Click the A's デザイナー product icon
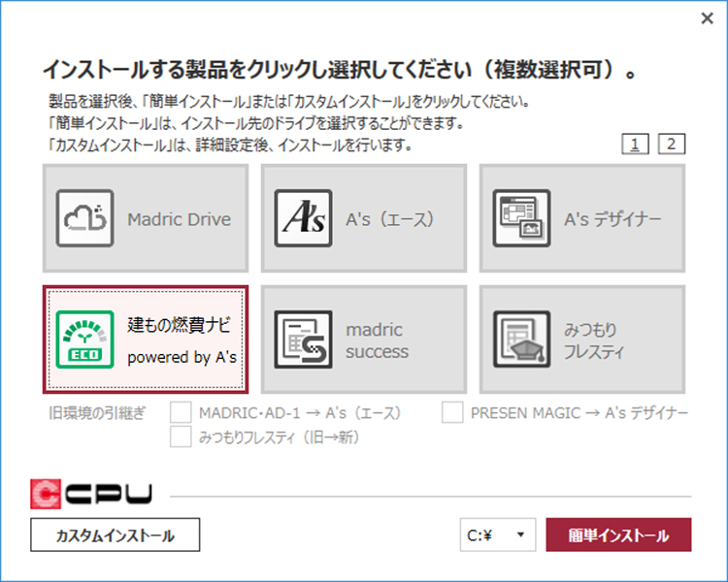Image resolution: width=728 pixels, height=582 pixels. [x=521, y=218]
